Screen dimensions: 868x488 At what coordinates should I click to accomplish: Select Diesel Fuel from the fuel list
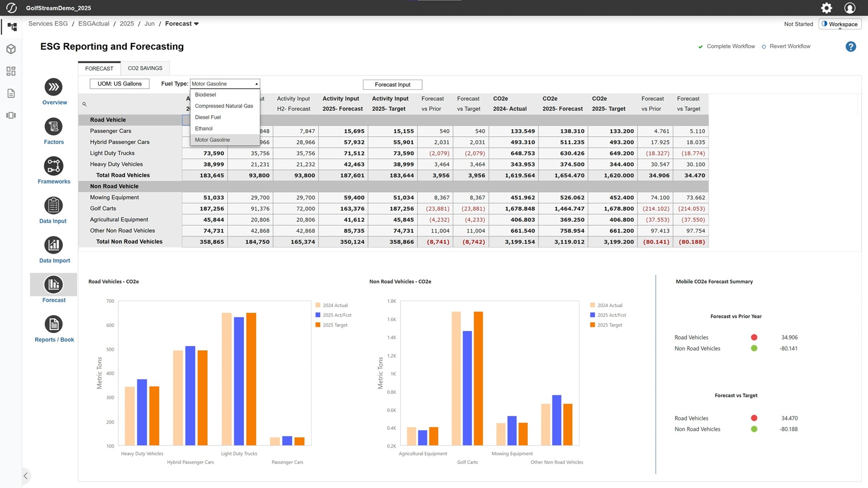pos(208,117)
